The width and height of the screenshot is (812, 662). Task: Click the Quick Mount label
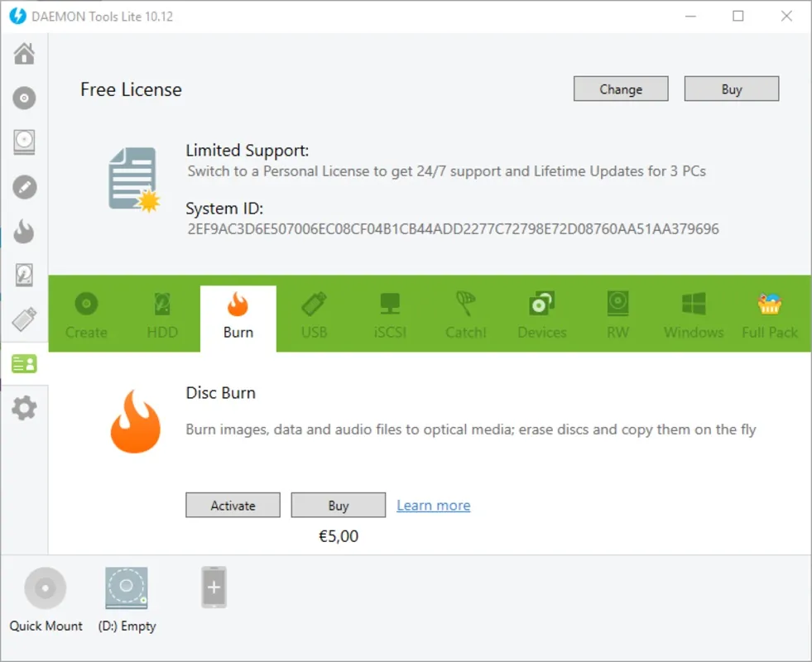tap(46, 626)
